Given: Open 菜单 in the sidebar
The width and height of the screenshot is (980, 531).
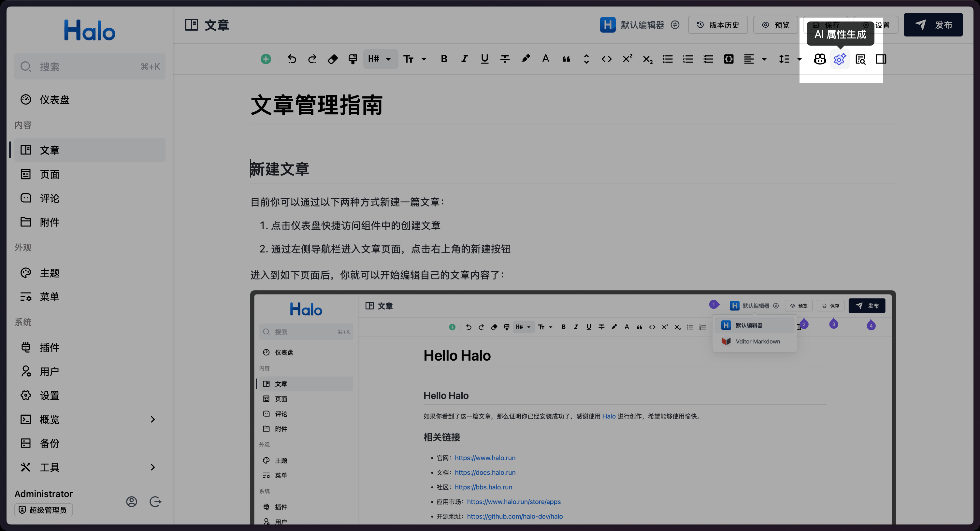Looking at the screenshot, I should point(90,297).
